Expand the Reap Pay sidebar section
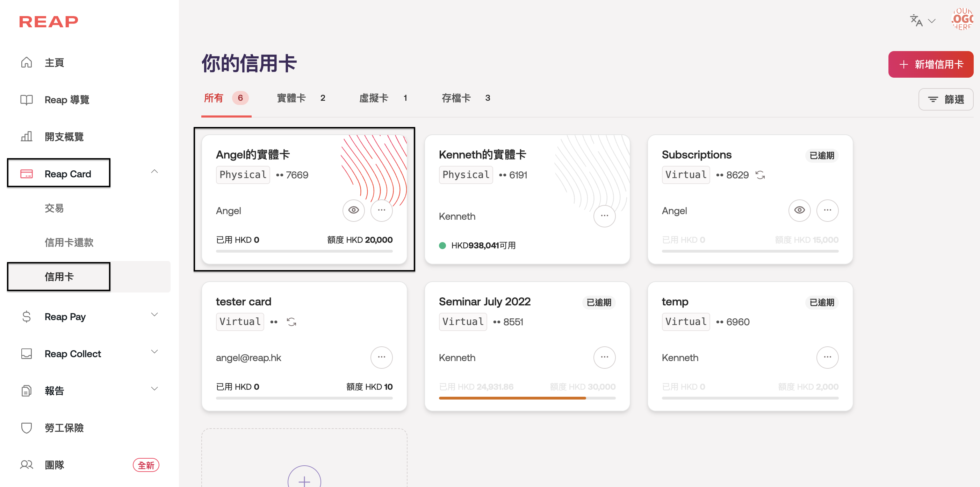This screenshot has height=487, width=980. point(154,315)
